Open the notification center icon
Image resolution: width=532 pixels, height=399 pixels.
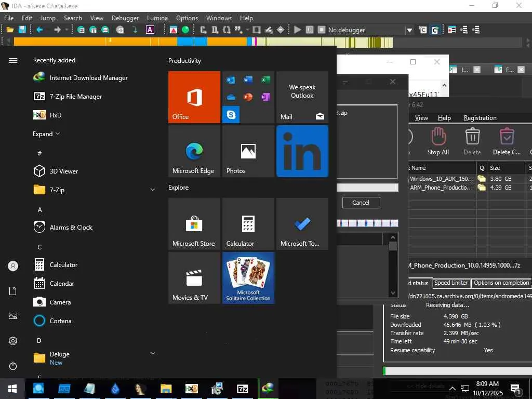(x=516, y=389)
